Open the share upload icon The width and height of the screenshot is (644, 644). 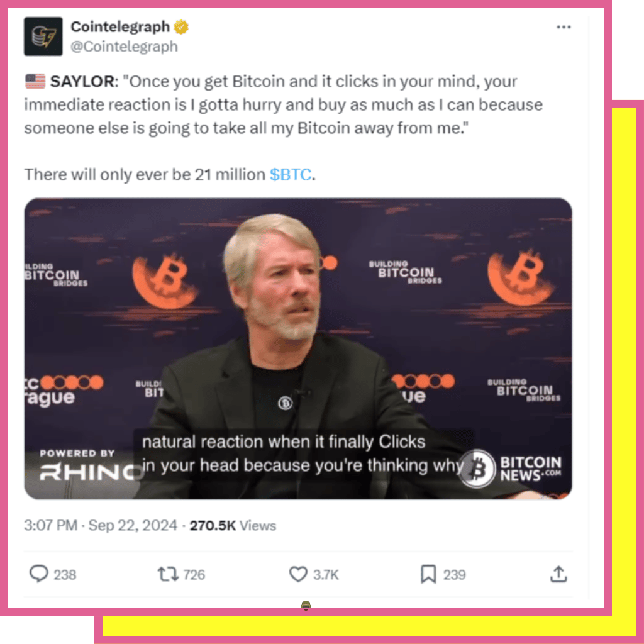click(x=558, y=574)
